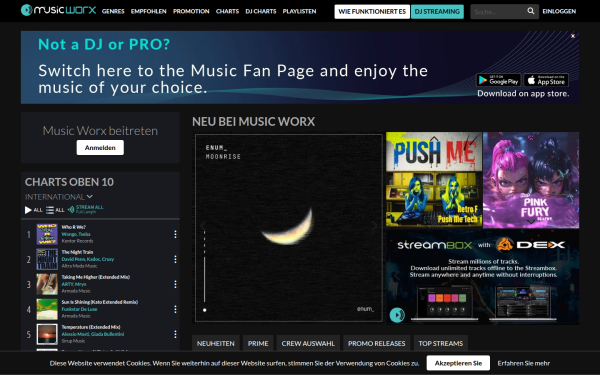Open The Night Train cover thumbnail
600x375 pixels.
(47, 259)
